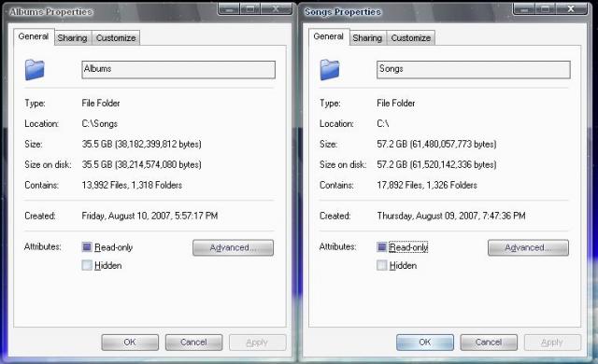Close the Albums Properties window
The height and width of the screenshot is (364, 598).
pyautogui.click(x=276, y=8)
